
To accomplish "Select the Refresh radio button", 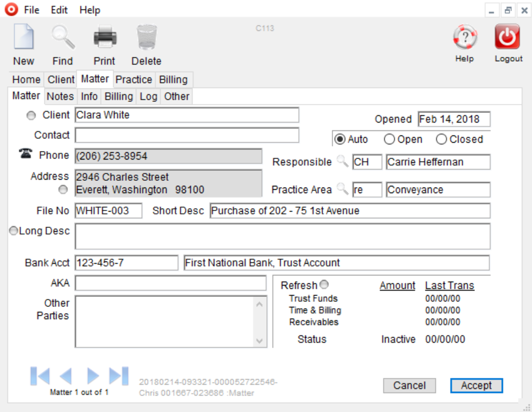I will (x=323, y=284).
